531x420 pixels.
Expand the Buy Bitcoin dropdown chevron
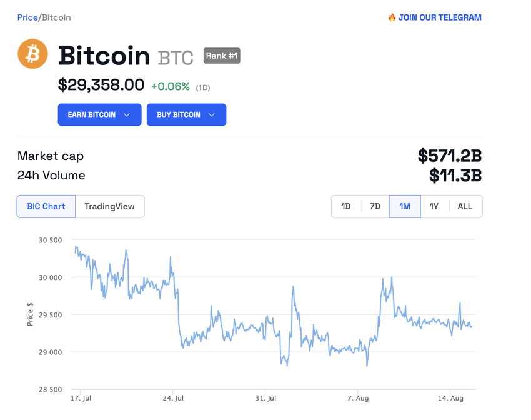pyautogui.click(x=211, y=115)
